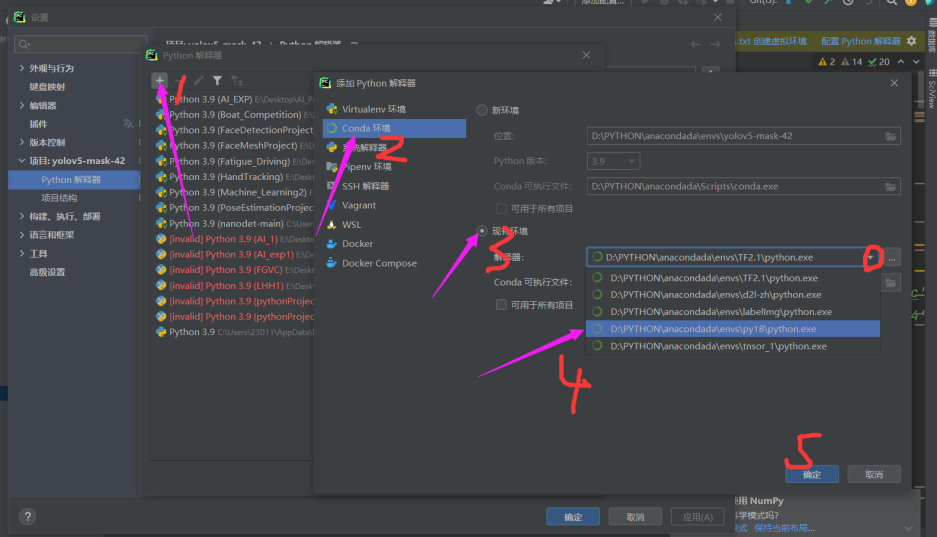The width and height of the screenshot is (937, 537).
Task: Collapse 项目: yolov5-mask-42 node
Action: tap(22, 161)
